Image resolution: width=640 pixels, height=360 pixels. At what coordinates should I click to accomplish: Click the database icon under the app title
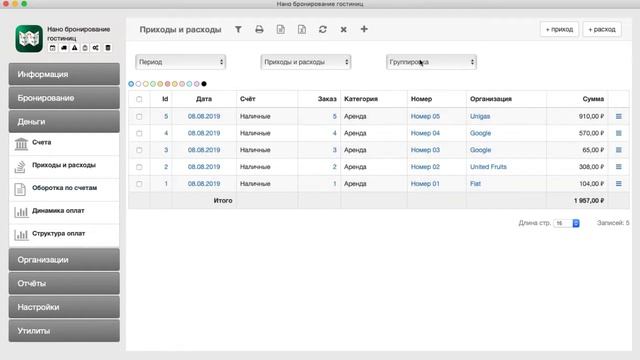[108, 48]
